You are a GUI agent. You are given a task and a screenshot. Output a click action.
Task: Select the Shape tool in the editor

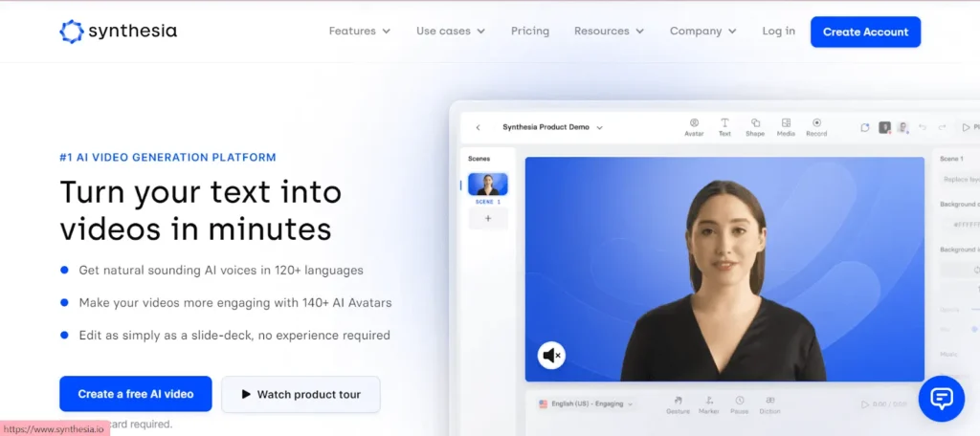(755, 127)
